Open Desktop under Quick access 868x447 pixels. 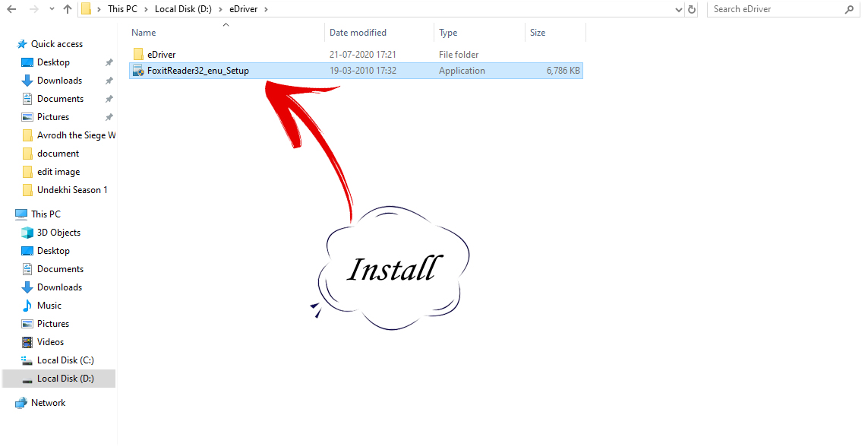point(53,62)
